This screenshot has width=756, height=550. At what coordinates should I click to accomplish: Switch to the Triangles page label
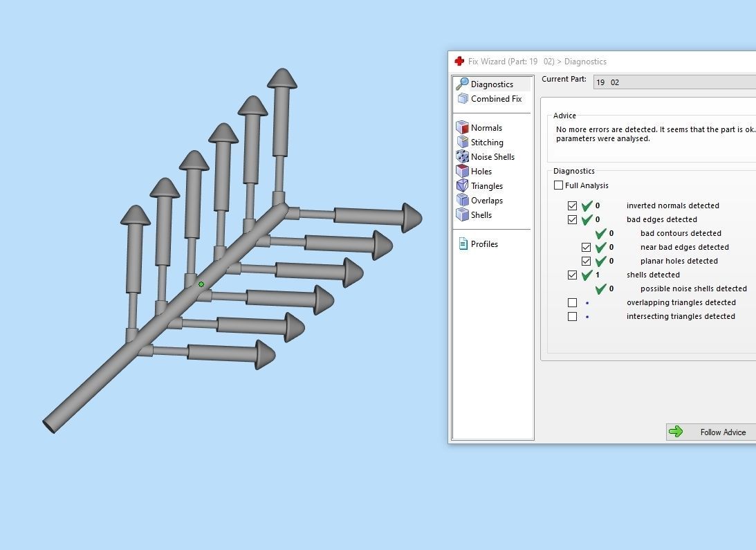487,185
